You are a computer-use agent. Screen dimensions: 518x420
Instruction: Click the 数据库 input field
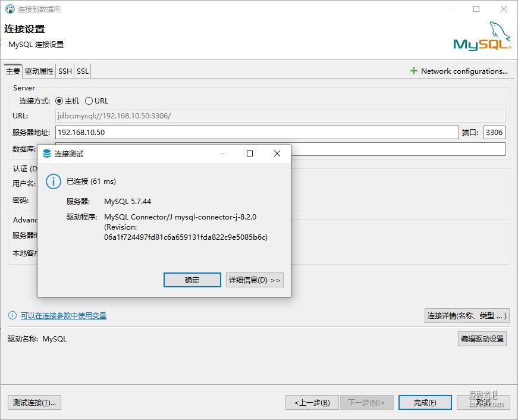pyautogui.click(x=398, y=149)
